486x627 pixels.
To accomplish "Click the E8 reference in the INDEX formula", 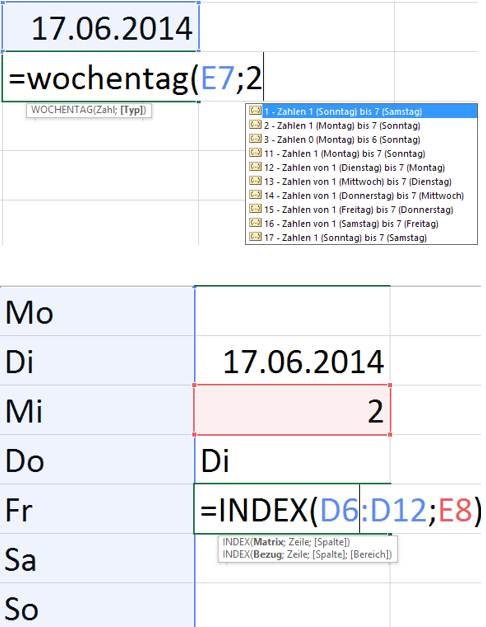I will click(x=455, y=510).
